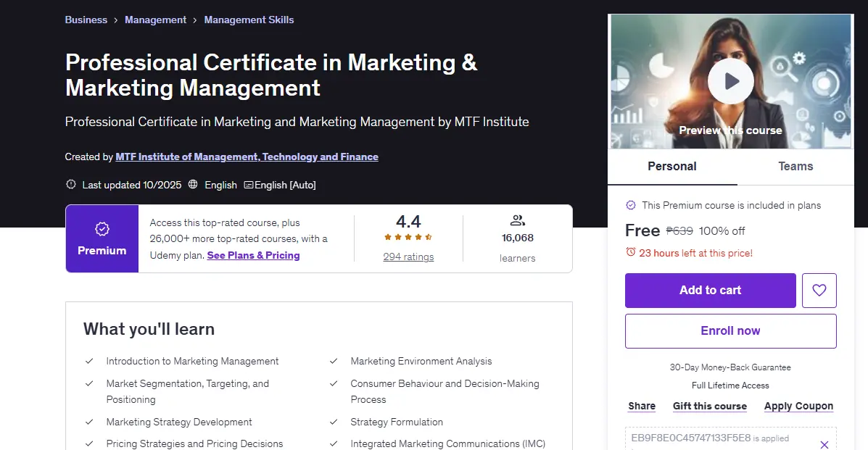Click the applied coupon code EB9F8E0C45747133F5E8
The width and height of the screenshot is (868, 450).
click(x=691, y=438)
